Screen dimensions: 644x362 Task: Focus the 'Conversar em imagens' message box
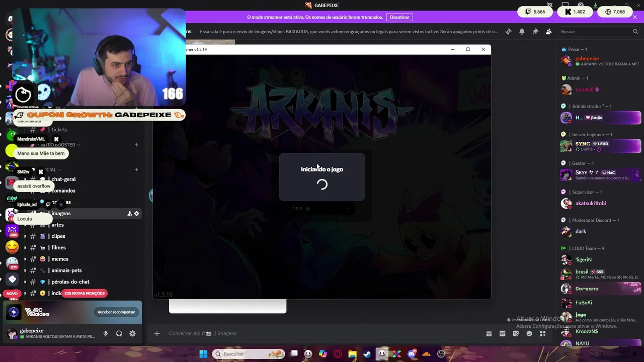coord(322,333)
